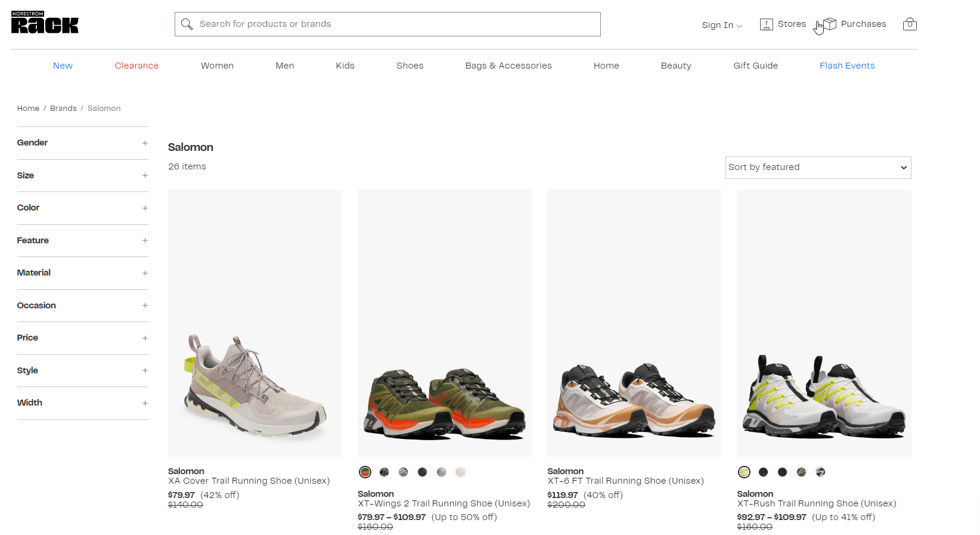This screenshot has width=980, height=535.
Task: Select the second XT-Rush swatch, black
Action: 764,472
